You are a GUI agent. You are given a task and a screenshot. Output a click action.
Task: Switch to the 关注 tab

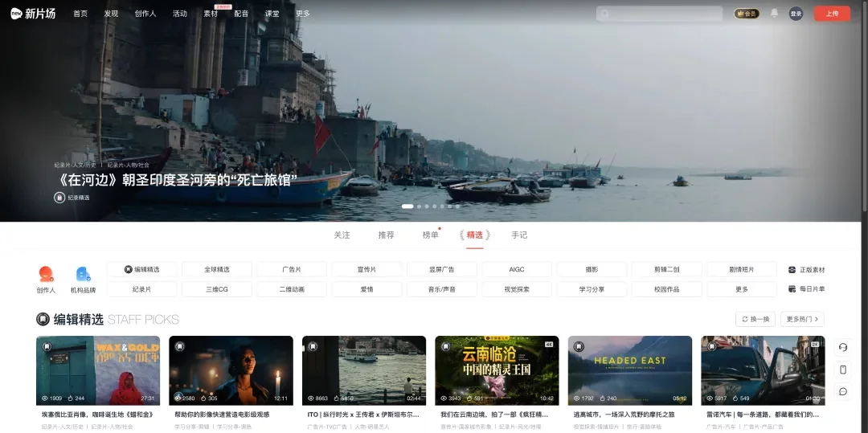click(342, 235)
